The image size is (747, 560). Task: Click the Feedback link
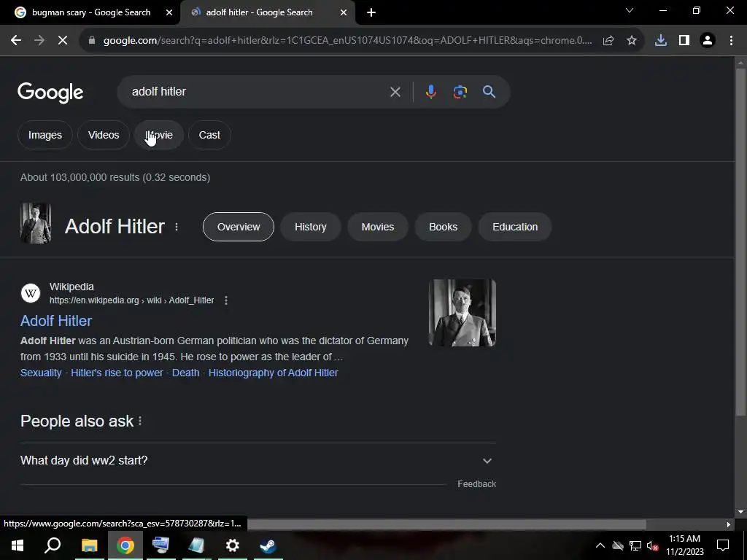477,484
